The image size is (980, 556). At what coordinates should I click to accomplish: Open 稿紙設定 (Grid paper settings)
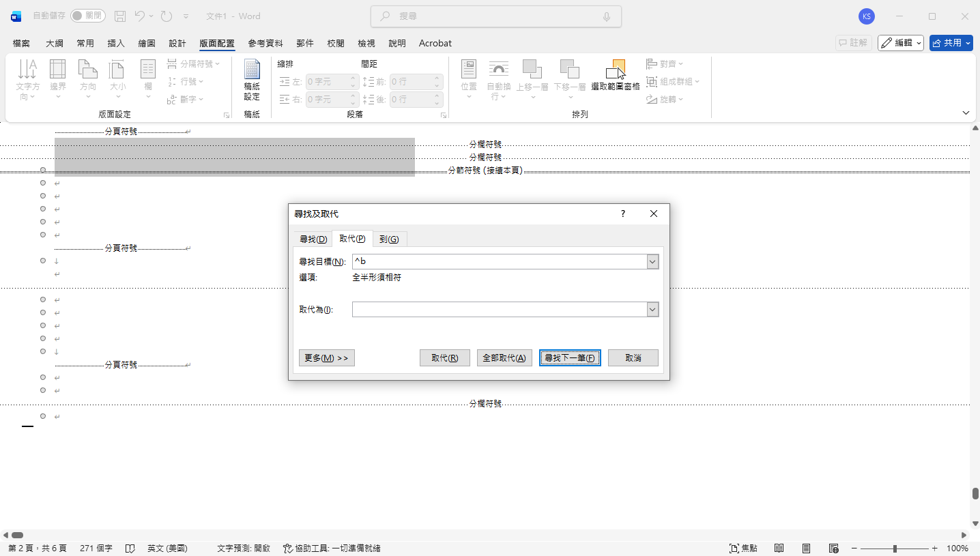click(x=251, y=78)
